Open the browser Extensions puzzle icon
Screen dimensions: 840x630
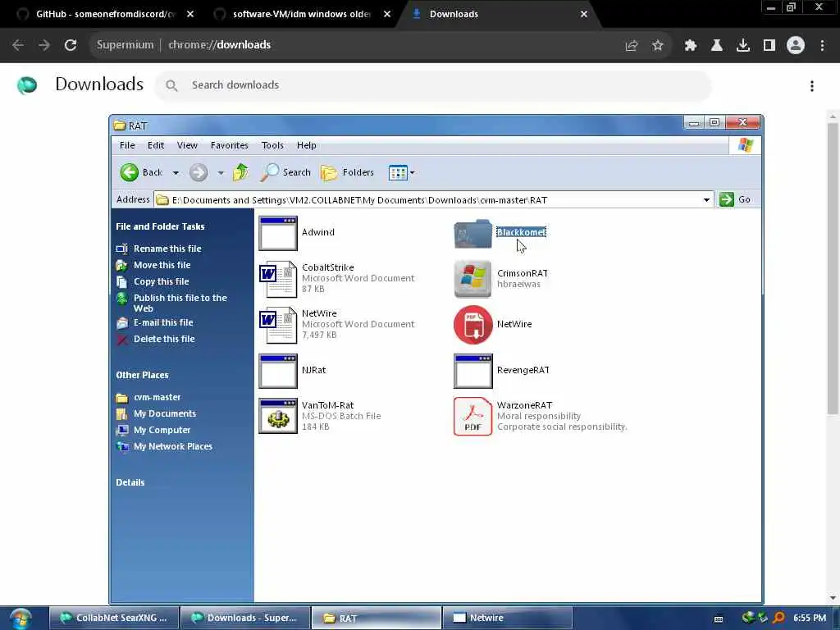point(691,46)
